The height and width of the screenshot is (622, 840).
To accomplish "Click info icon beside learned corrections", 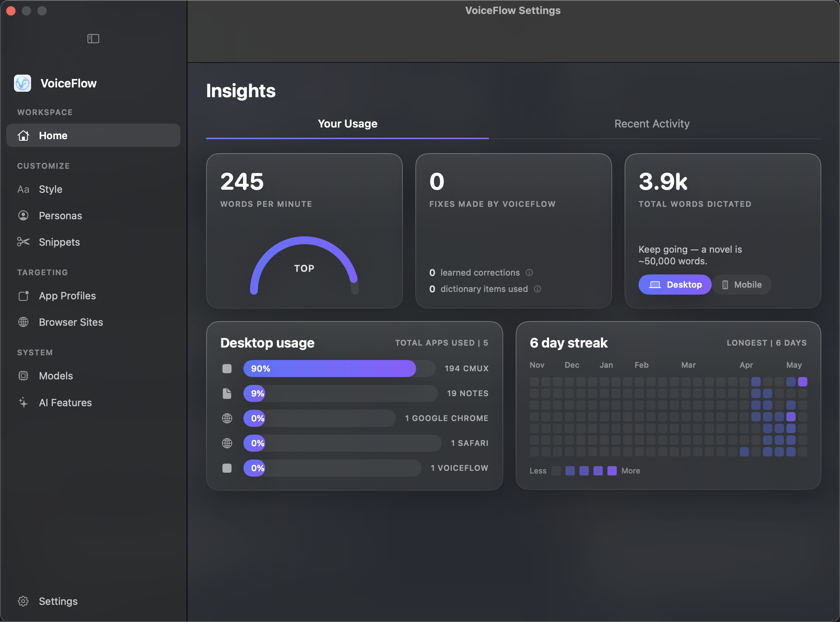I will pyautogui.click(x=529, y=273).
